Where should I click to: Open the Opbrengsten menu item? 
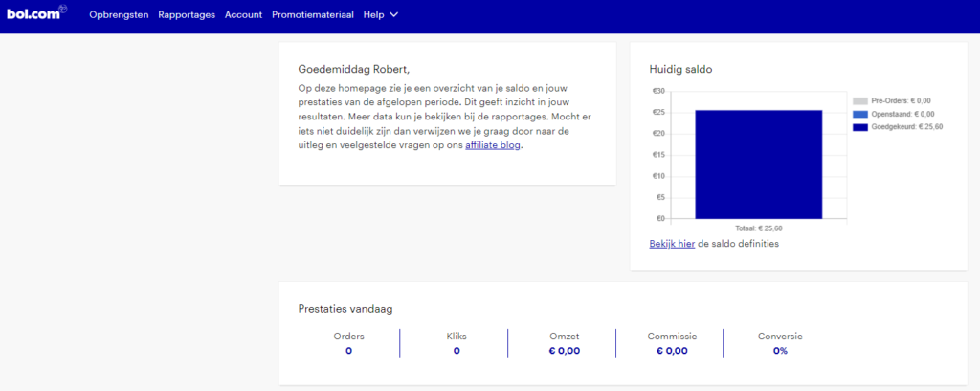tap(119, 15)
